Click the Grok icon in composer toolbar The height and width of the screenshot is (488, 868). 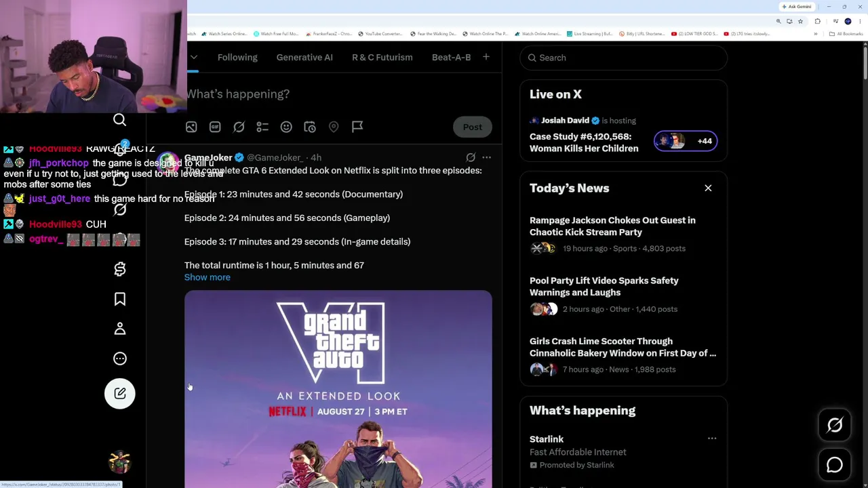[239, 127]
